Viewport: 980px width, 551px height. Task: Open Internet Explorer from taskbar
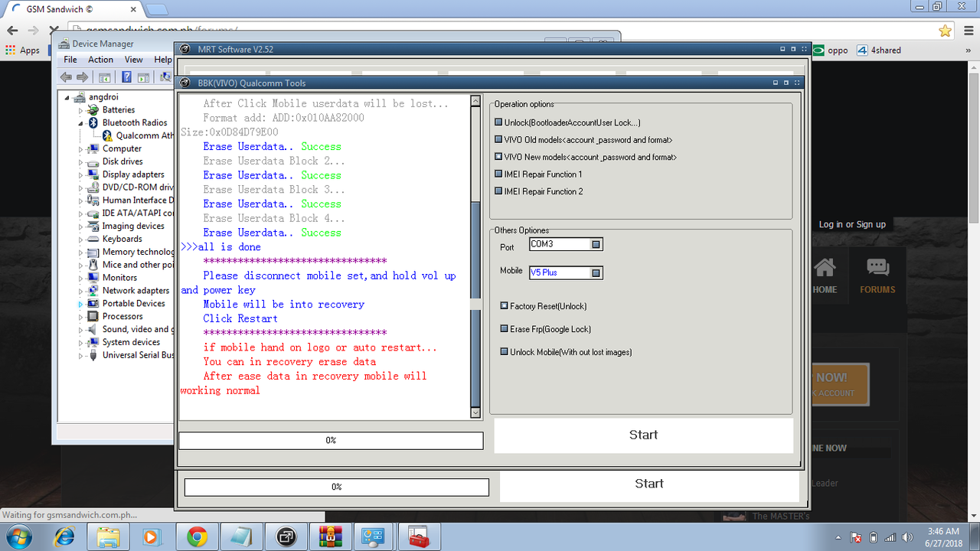pos(65,537)
